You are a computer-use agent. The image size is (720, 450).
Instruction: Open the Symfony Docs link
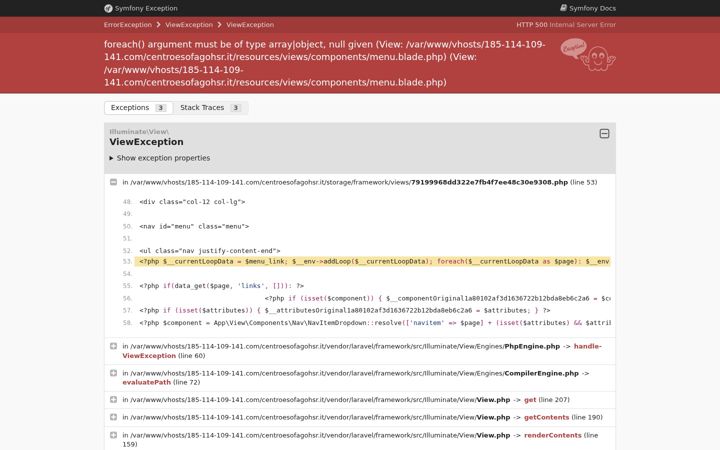588,8
